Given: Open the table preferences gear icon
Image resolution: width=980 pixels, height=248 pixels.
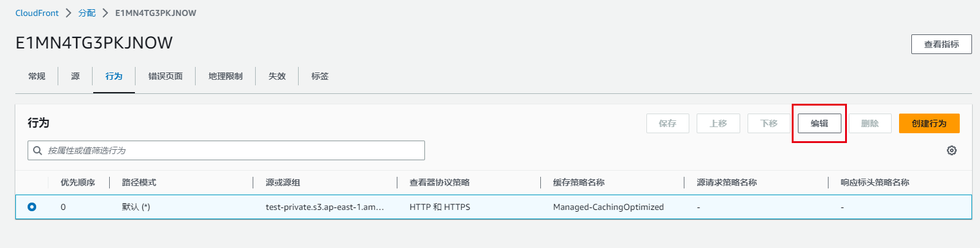Looking at the screenshot, I should tap(951, 150).
